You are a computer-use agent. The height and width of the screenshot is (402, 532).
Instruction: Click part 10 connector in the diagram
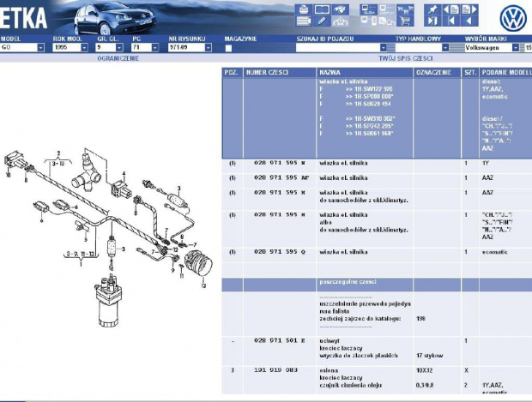15,161
